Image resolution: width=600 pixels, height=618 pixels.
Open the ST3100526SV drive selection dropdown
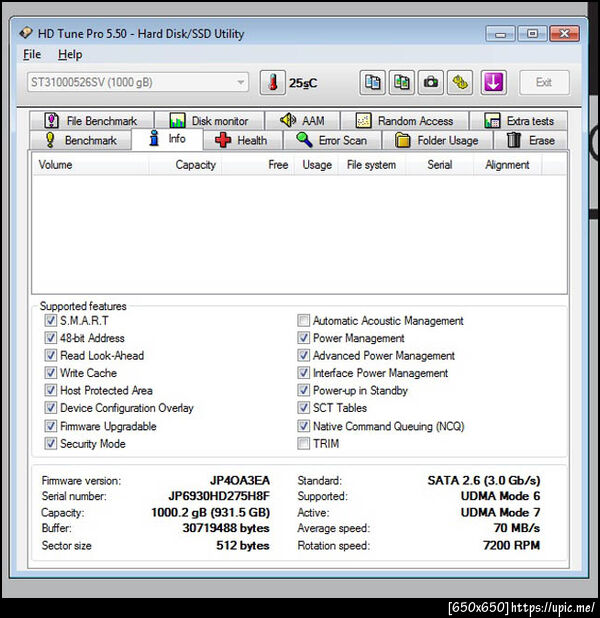[138, 82]
